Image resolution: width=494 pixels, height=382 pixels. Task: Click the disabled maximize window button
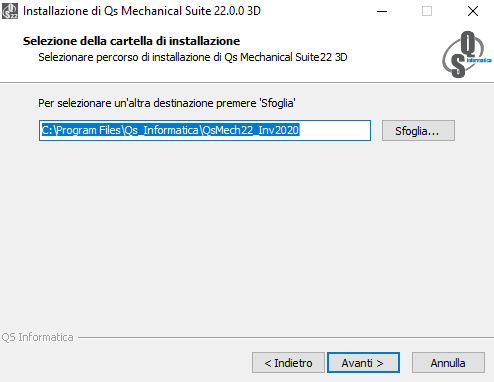427,11
